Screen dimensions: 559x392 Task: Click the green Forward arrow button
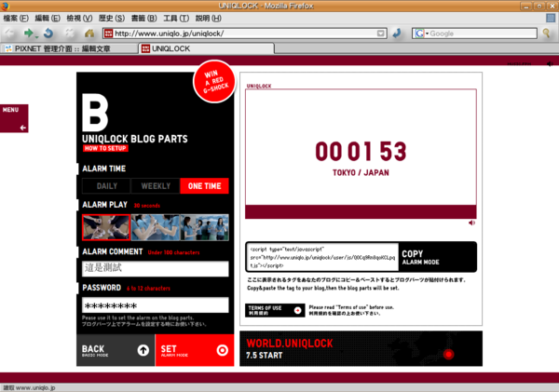pos(29,34)
